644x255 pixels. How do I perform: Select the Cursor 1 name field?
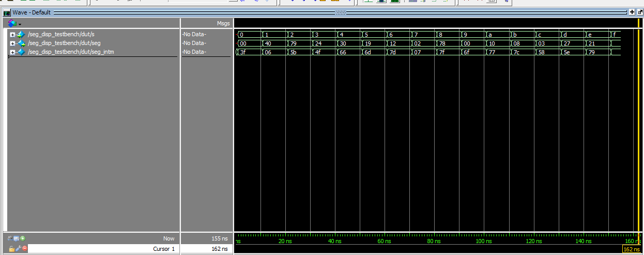click(x=103, y=249)
